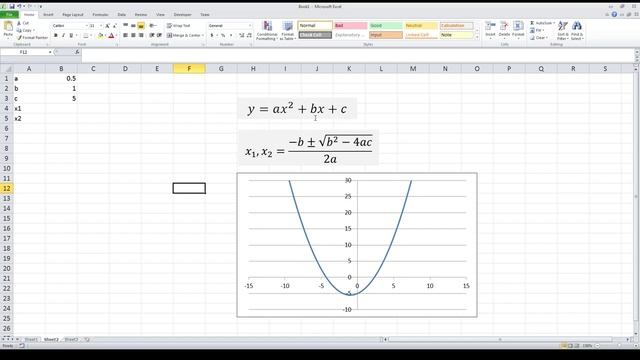Open Format as Table gallery
640x360 pixels.
tap(287, 31)
